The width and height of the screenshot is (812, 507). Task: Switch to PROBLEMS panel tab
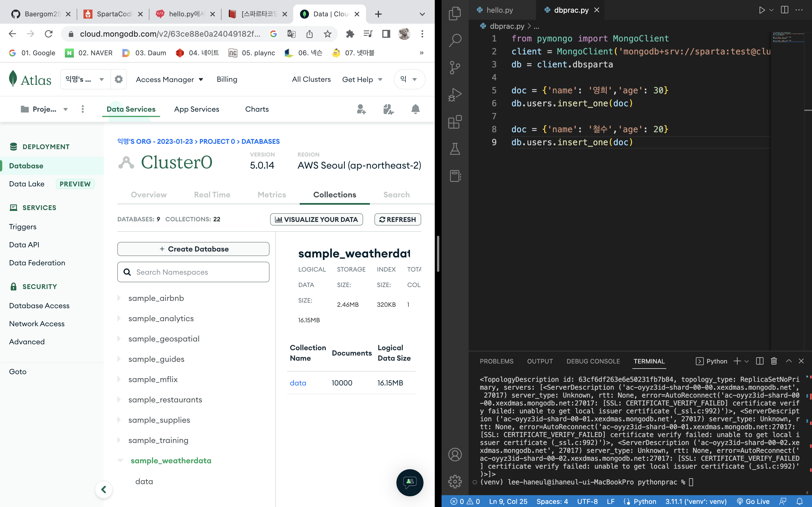coord(496,361)
